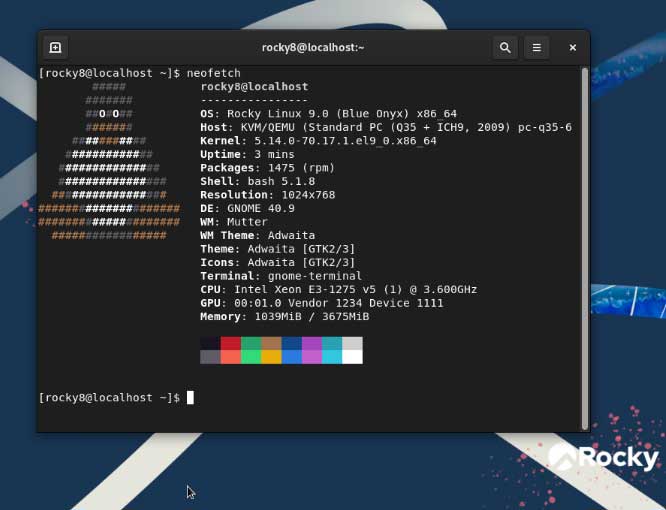The height and width of the screenshot is (510, 666).
Task: Click the bright blue color block
Action: click(x=292, y=357)
